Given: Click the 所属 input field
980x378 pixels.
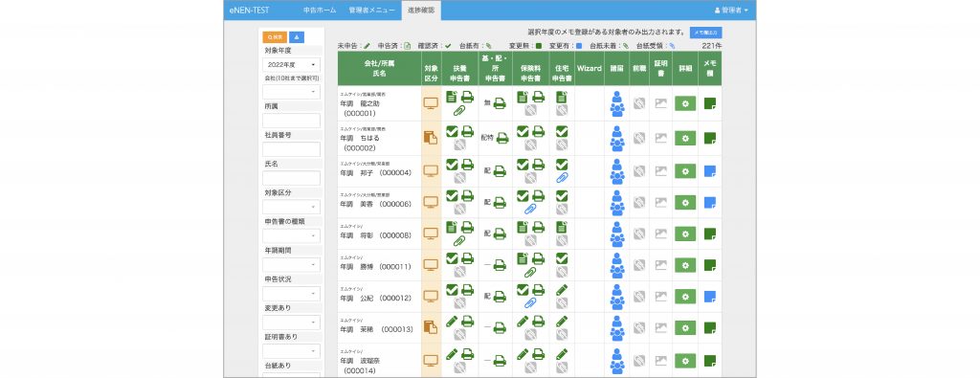Looking at the screenshot, I should [291, 121].
